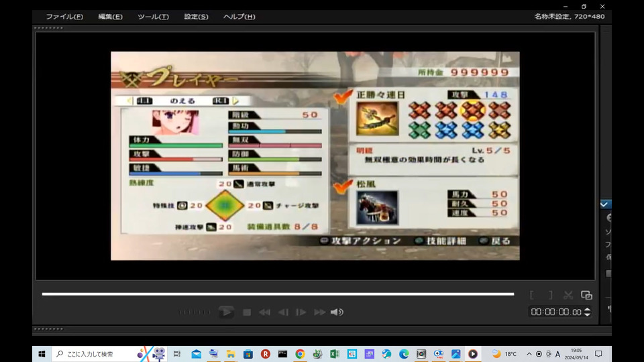Click the game preview video frame
The height and width of the screenshot is (362, 644).
(x=315, y=156)
